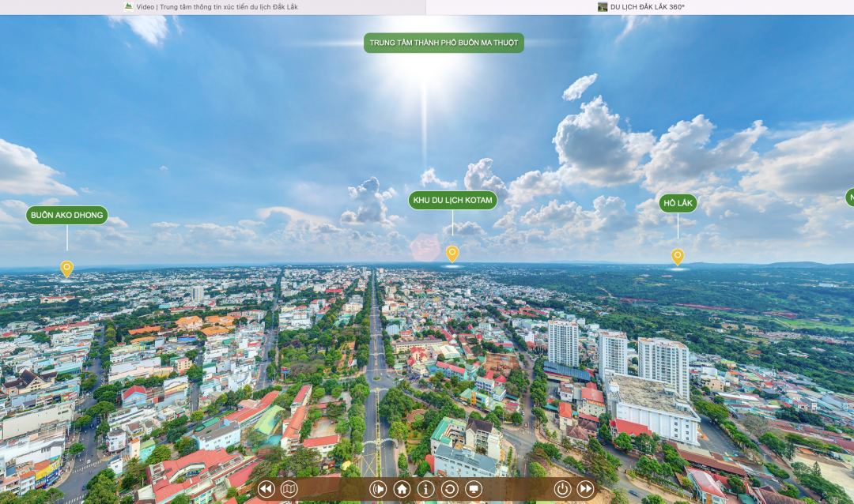Click the fast-forward next scene icon
854x504 pixels.
click(585, 489)
